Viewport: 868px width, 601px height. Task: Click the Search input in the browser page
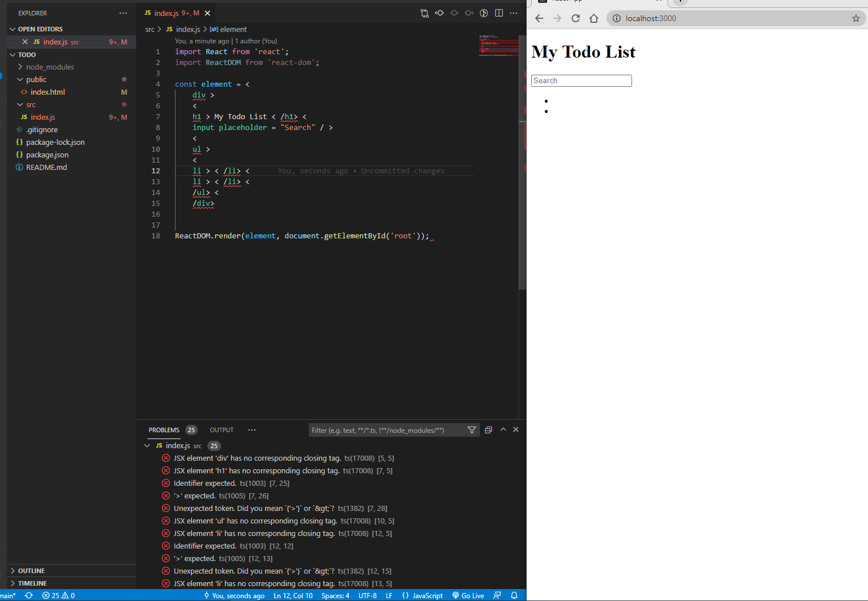pos(581,80)
